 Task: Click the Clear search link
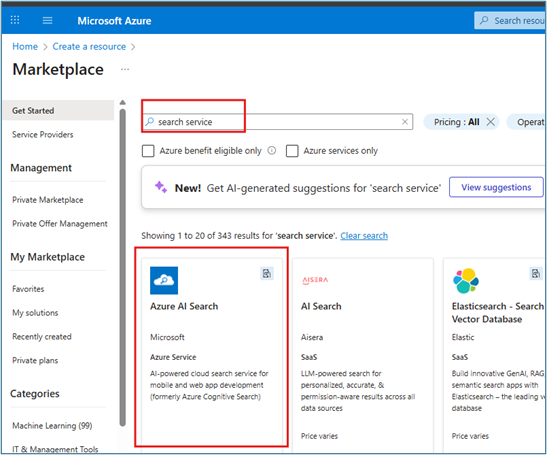[364, 236]
